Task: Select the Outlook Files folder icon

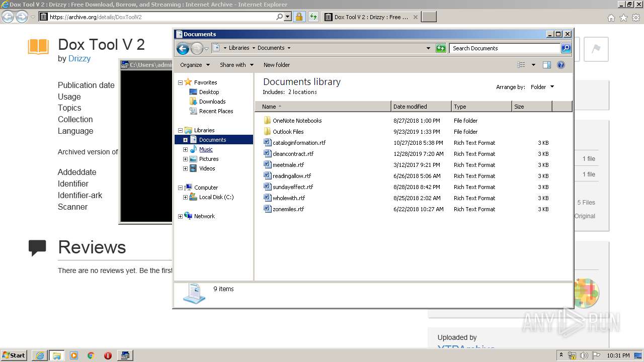Action: point(268,132)
